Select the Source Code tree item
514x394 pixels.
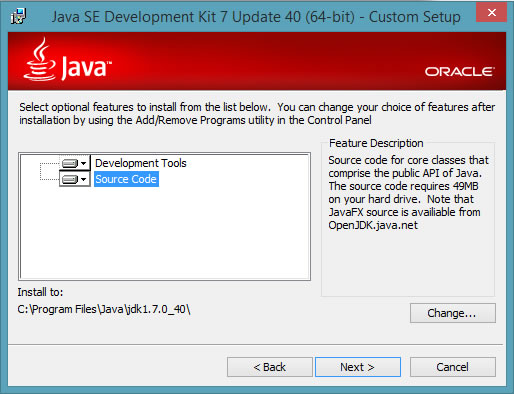tap(126, 179)
